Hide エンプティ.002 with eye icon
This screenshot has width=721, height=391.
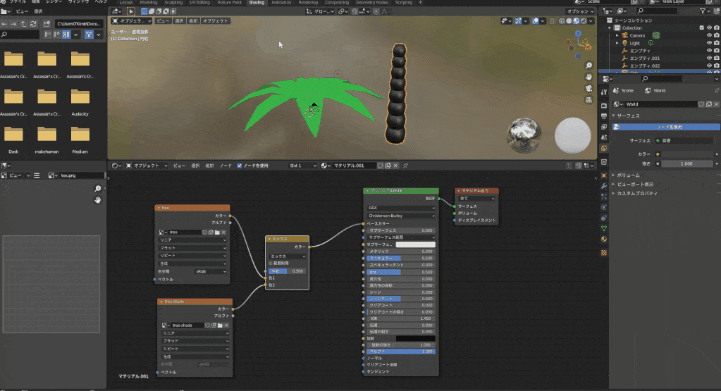(709, 66)
